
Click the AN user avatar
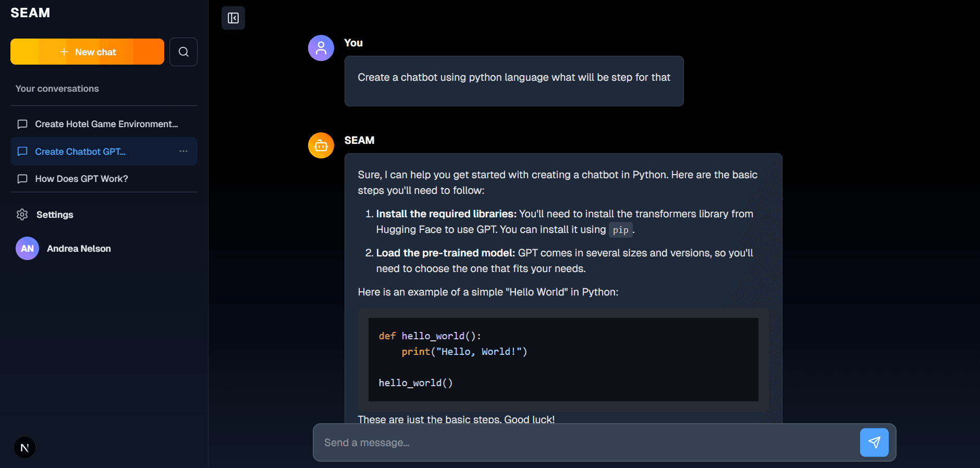[27, 249]
